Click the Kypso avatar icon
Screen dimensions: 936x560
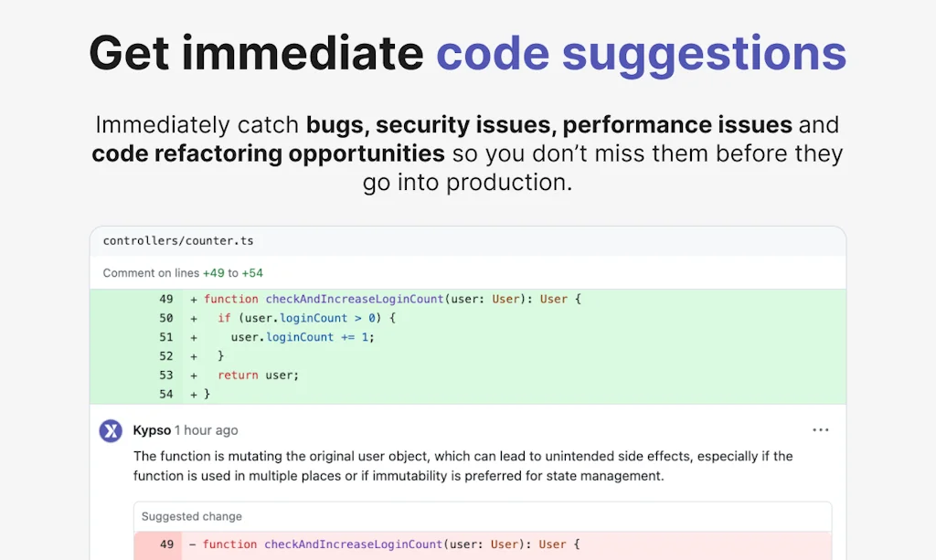pyautogui.click(x=111, y=430)
